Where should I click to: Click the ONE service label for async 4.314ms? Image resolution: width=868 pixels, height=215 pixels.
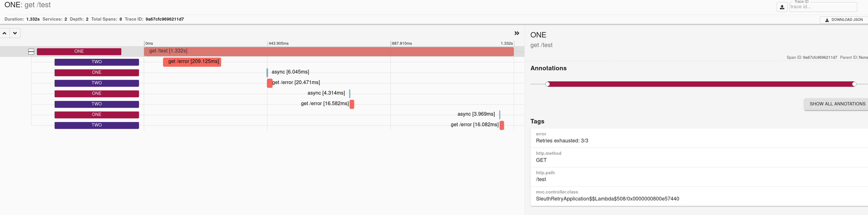(x=97, y=93)
